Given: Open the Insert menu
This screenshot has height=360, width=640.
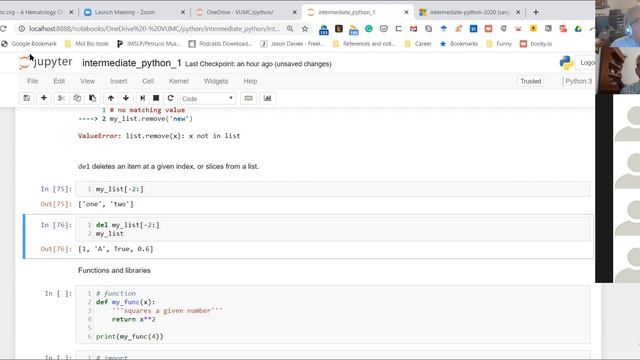Looking at the screenshot, I should point(118,81).
